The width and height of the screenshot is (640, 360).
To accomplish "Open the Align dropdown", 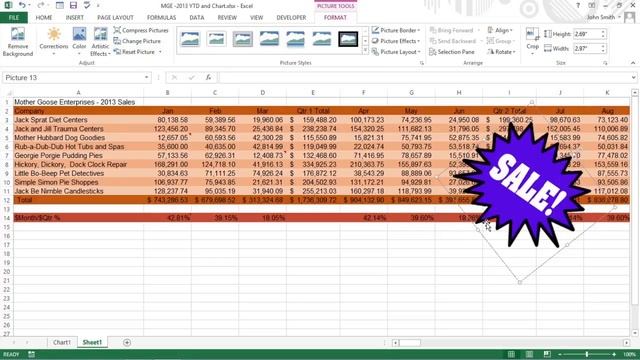I will click(x=500, y=30).
